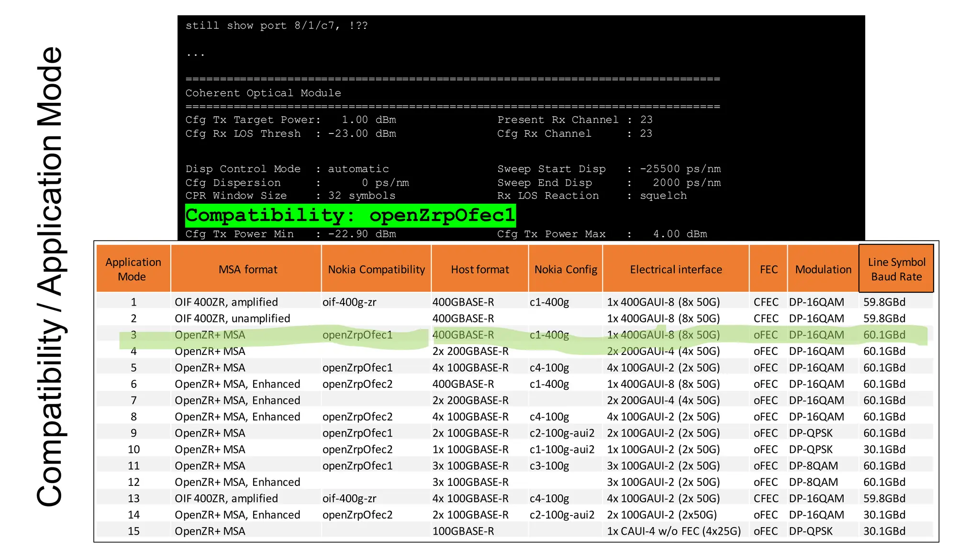
Task: Select application mode row 3
Action: click(134, 335)
